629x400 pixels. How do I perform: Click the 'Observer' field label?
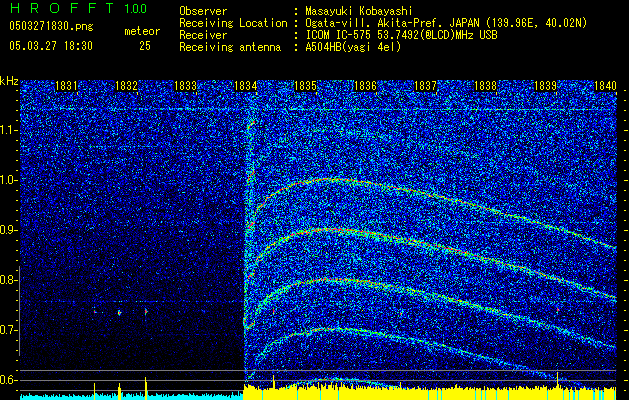[203, 11]
